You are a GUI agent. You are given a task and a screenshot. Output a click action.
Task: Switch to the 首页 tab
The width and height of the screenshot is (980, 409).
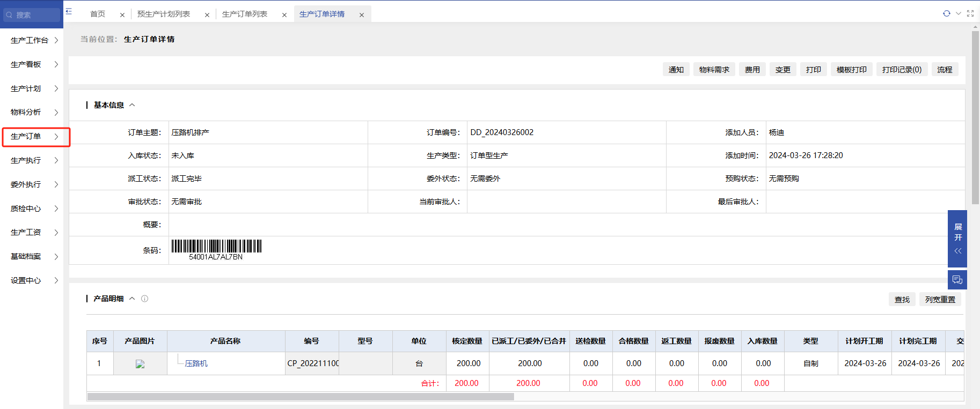coord(98,14)
